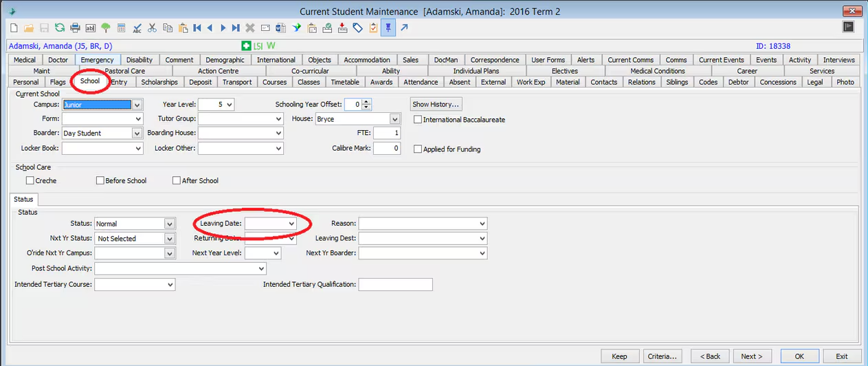Switch to the School tab

pos(90,81)
